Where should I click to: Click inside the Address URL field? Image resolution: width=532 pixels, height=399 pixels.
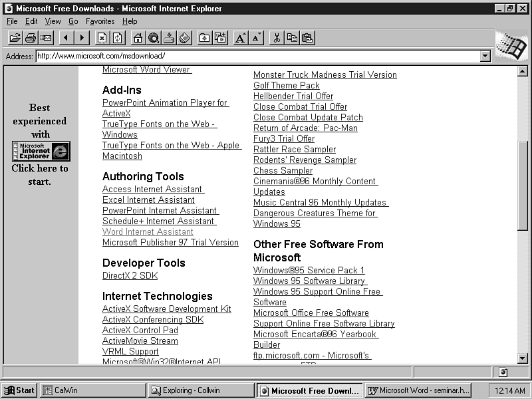coord(258,56)
